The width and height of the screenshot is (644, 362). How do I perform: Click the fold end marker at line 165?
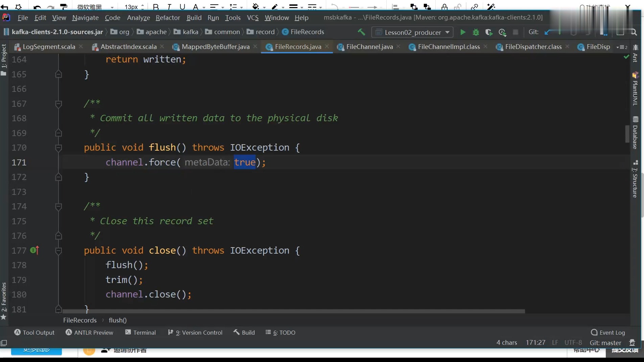pos(58,74)
